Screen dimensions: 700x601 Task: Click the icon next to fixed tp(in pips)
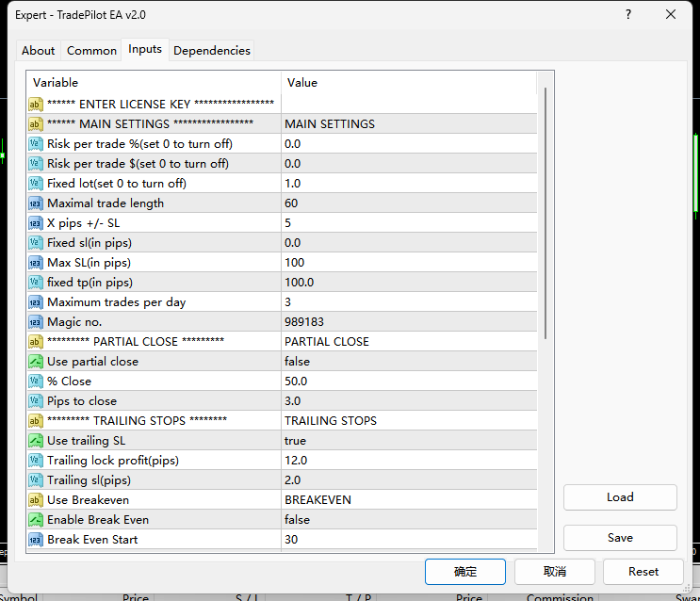(x=36, y=283)
